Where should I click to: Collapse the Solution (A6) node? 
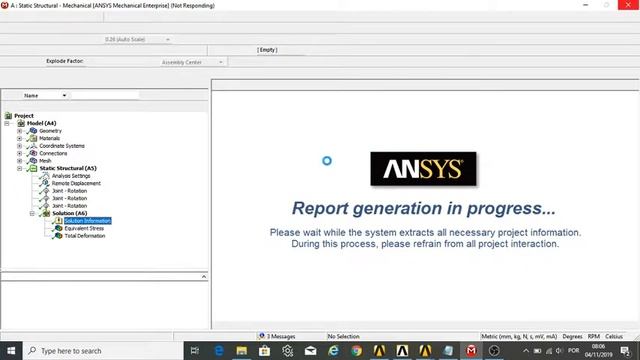coord(32,213)
